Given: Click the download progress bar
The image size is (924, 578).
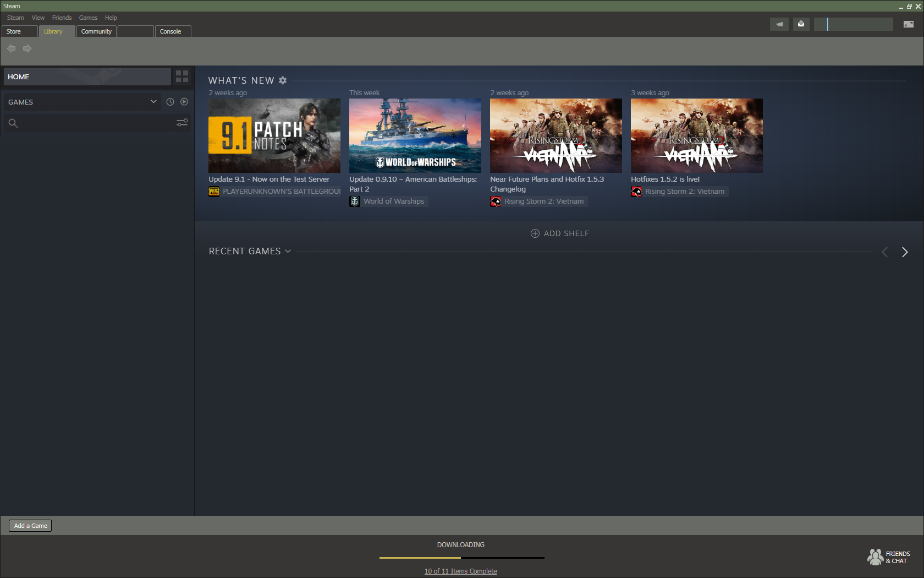Looking at the screenshot, I should click(462, 558).
